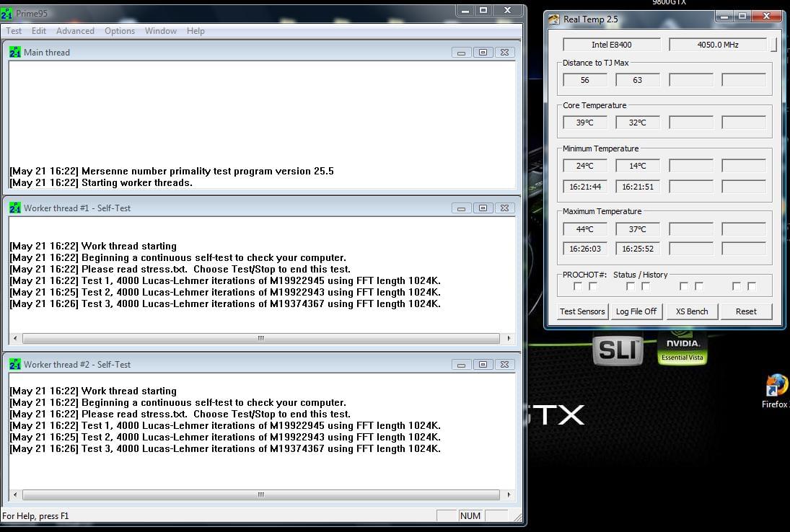Click the 37°C maximum temperature field
This screenshot has height=532, width=790.
point(637,229)
